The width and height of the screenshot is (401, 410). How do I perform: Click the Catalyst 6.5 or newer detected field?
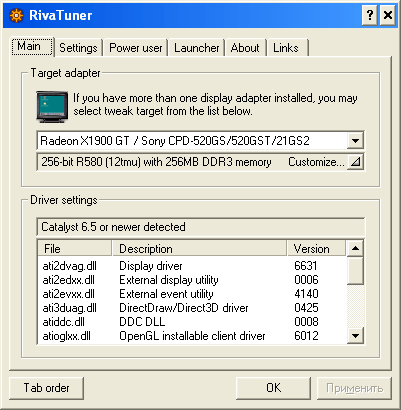coord(201,227)
